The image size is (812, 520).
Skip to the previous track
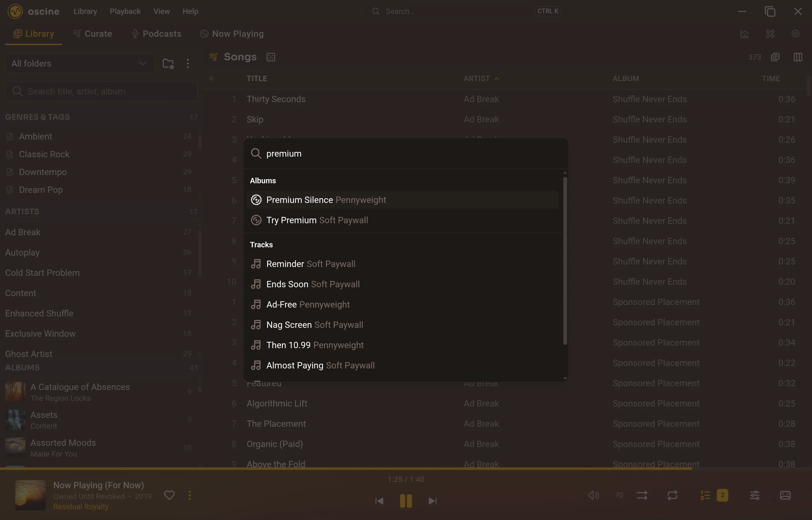pos(379,501)
